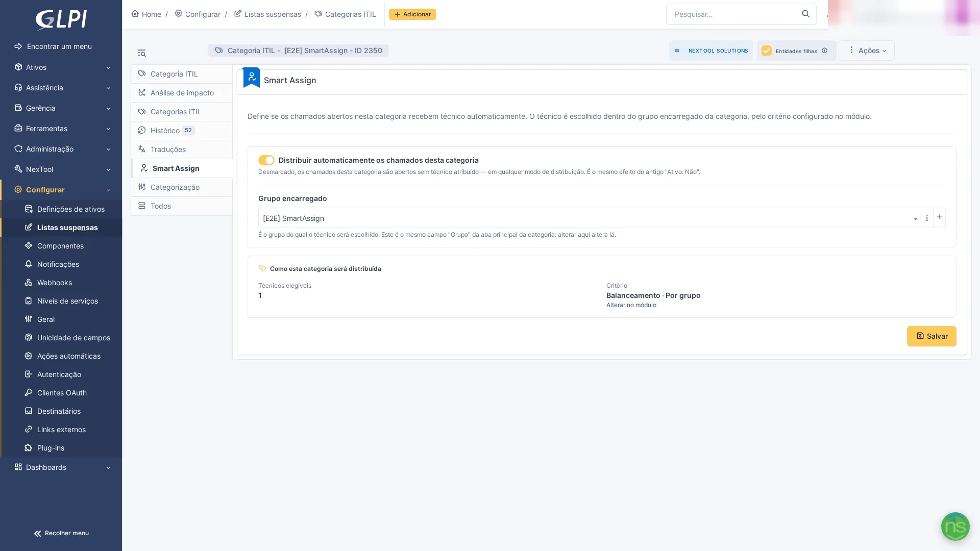Image resolution: width=980 pixels, height=551 pixels.
Task: Expand the Assistência menu
Action: click(61, 88)
